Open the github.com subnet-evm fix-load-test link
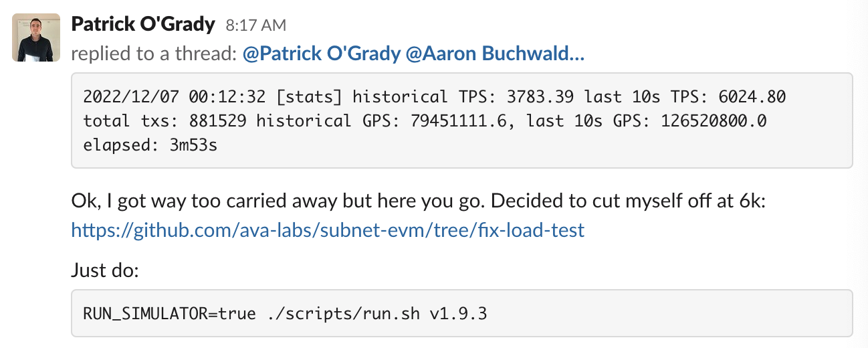868x348 pixels. coord(328,231)
